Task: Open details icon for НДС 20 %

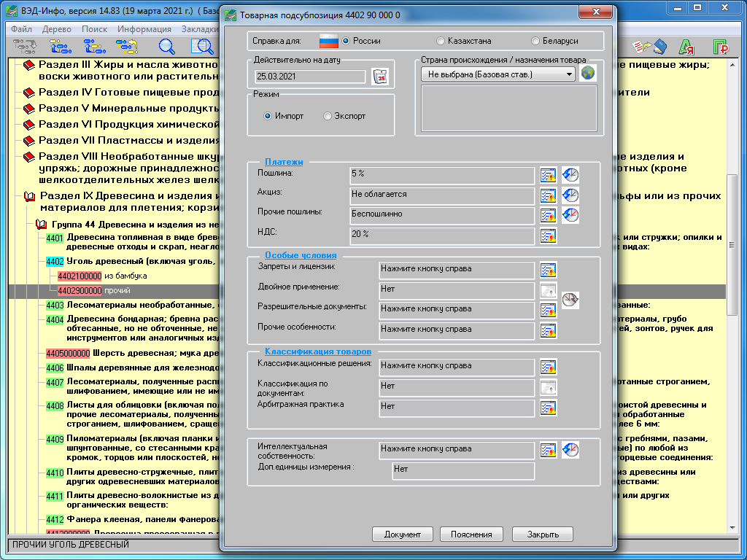Action: (x=549, y=236)
